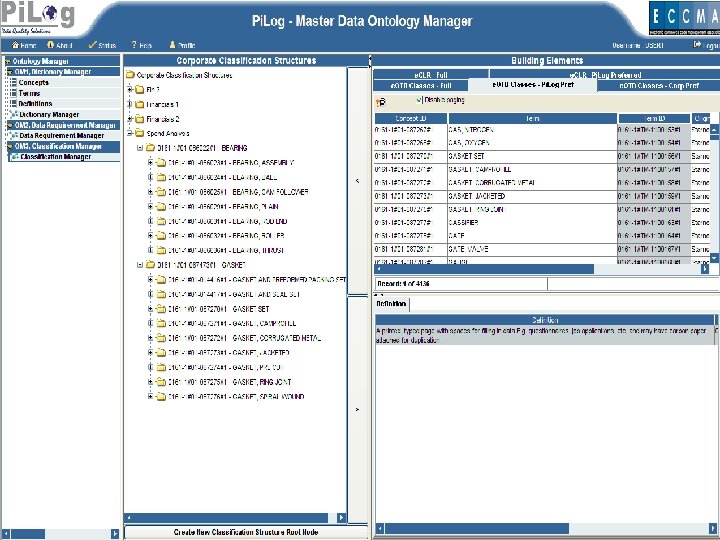Open the About page link
720x540 pixels.
coord(60,45)
